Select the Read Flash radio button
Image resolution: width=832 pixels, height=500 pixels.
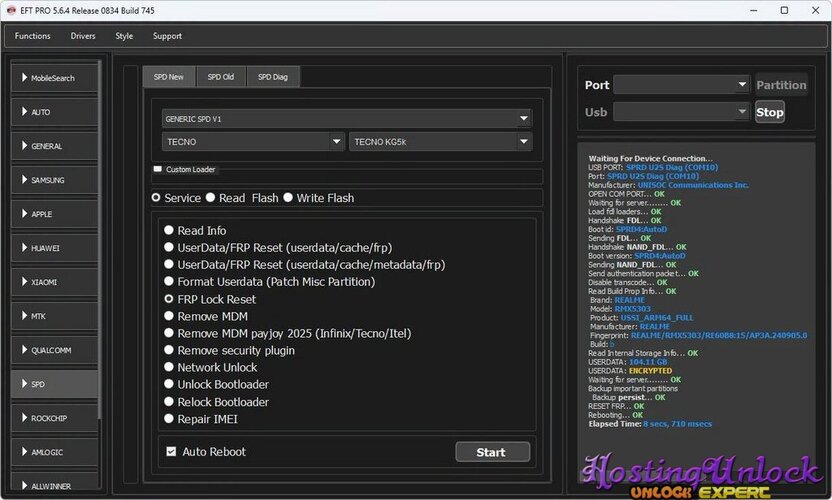[x=211, y=197]
